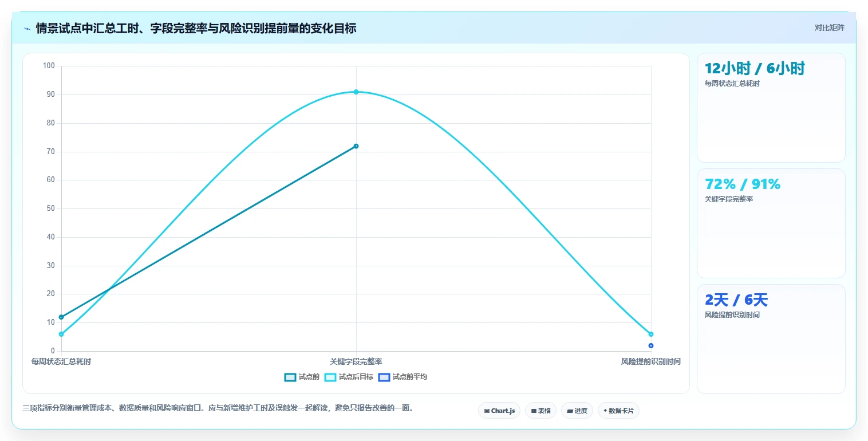The image size is (868, 441).
Task: Click the 试点前平均 point at 风险提前识别时间
Action: pos(651,345)
